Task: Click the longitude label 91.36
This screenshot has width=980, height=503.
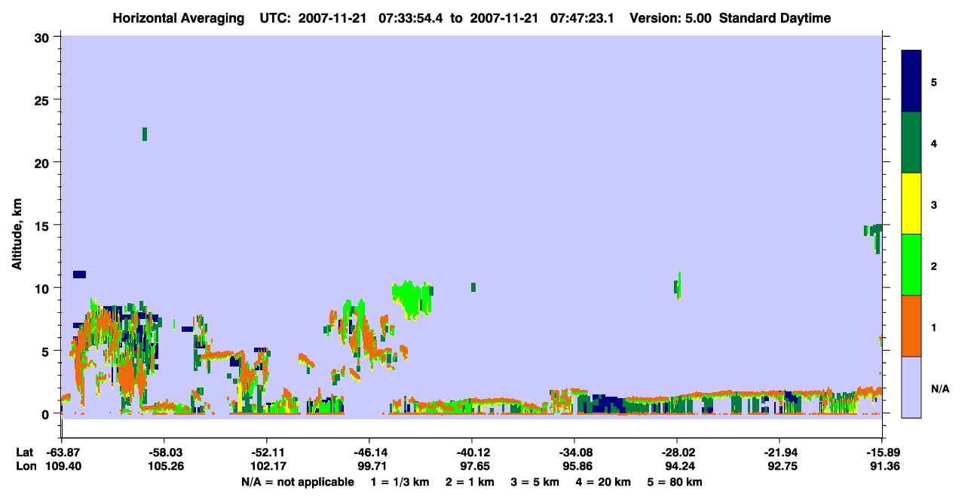Action: click(881, 466)
